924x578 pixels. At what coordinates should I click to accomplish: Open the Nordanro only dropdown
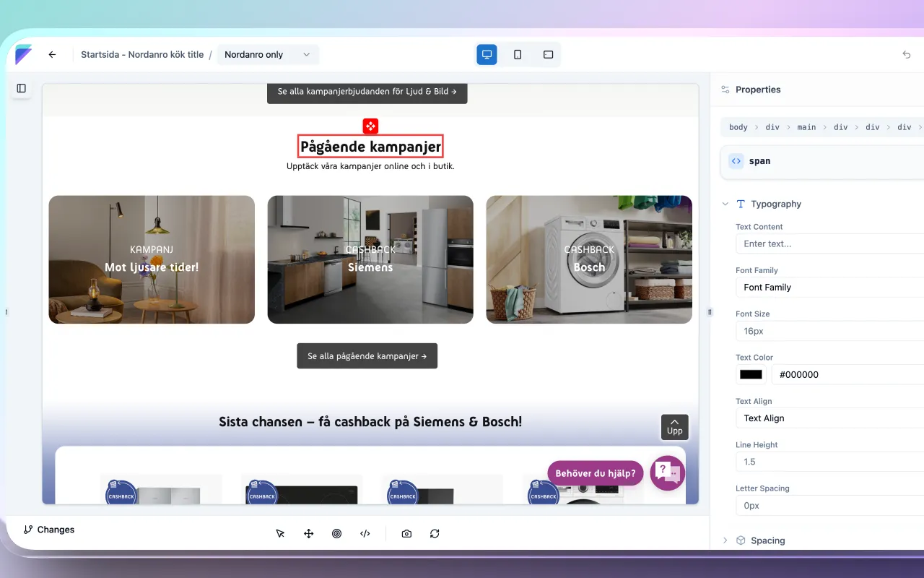click(x=267, y=54)
